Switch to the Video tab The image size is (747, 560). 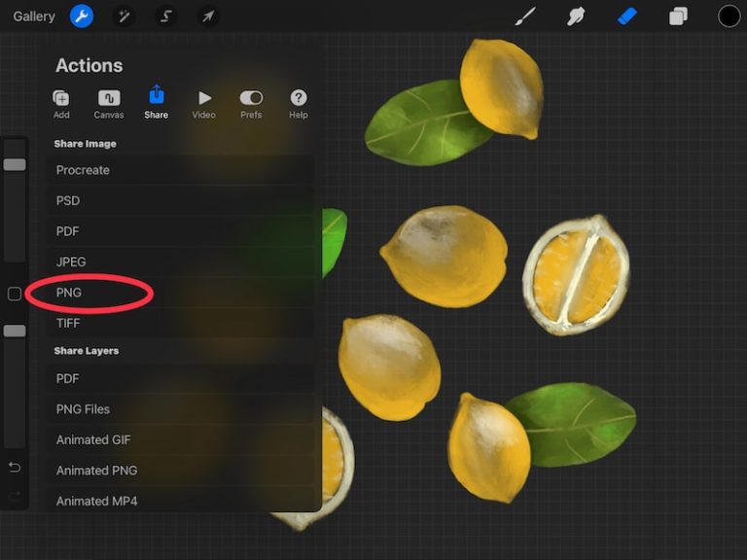[x=203, y=104]
